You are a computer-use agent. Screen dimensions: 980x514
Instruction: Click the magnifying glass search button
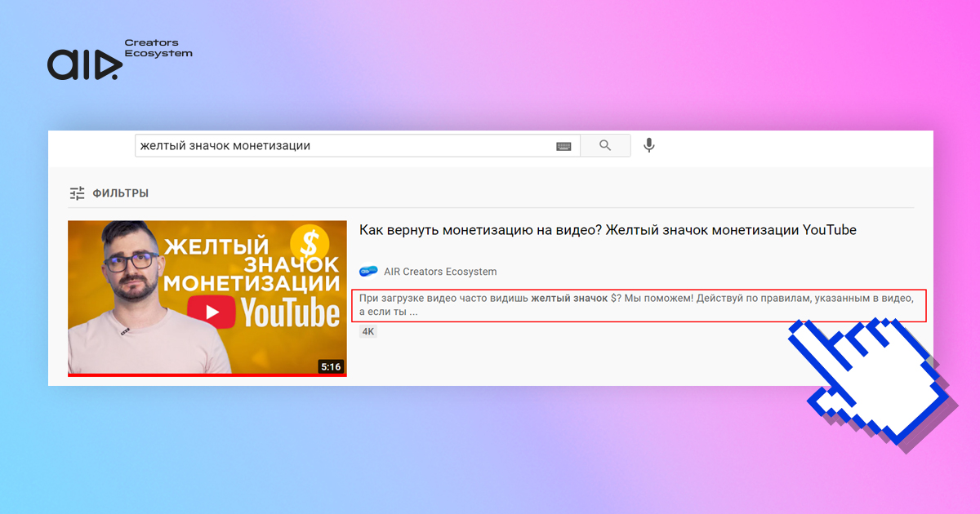(605, 146)
